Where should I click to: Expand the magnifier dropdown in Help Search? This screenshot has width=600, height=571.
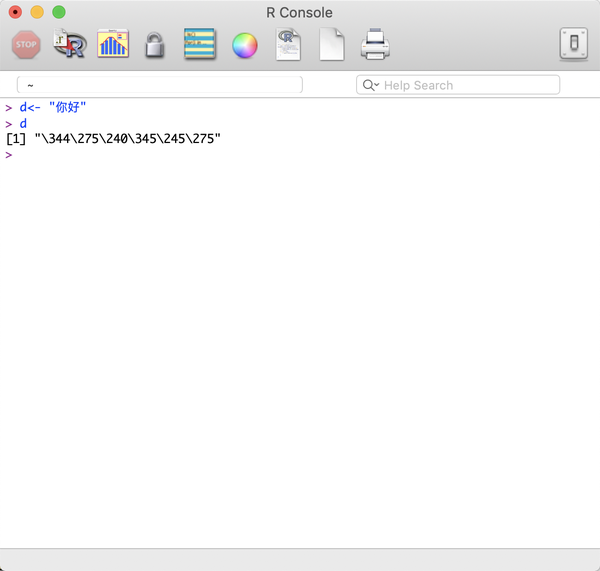click(371, 86)
